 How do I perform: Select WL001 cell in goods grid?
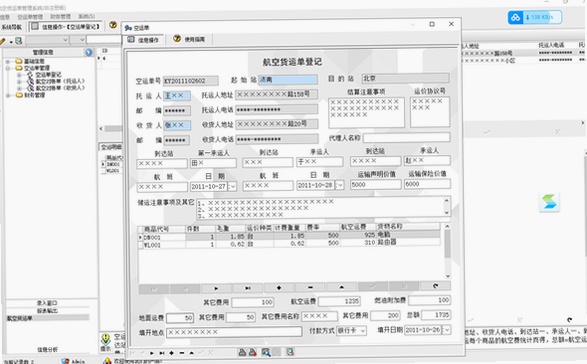click(x=164, y=245)
